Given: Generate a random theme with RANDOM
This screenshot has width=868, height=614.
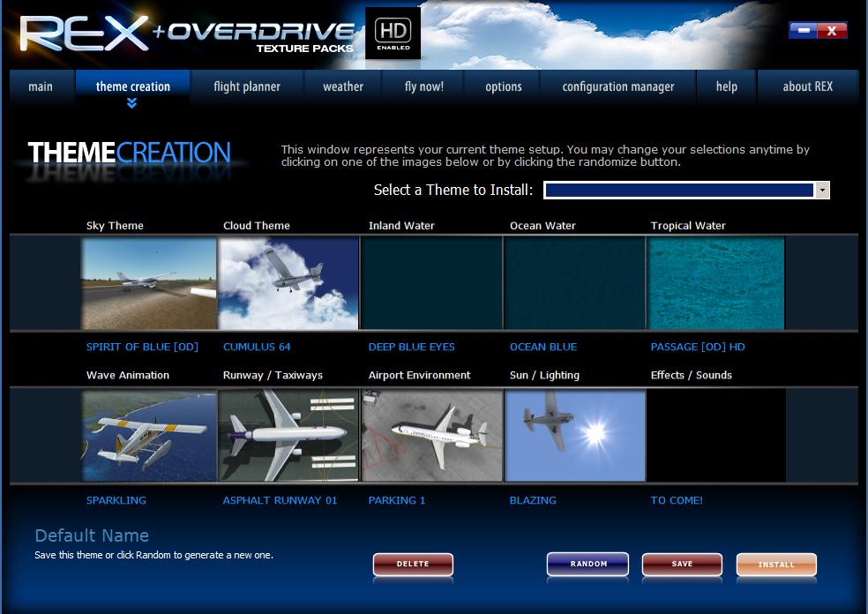Looking at the screenshot, I should coord(587,565).
